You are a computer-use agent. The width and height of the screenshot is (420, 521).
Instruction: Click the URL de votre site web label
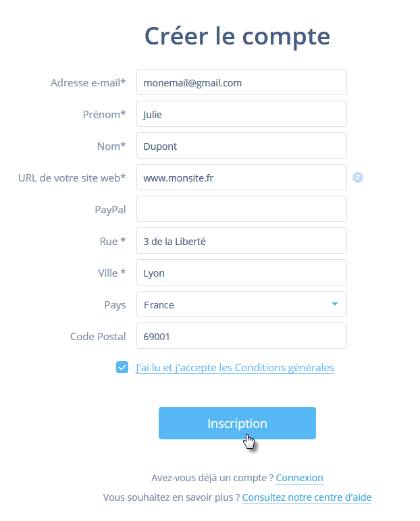(72, 178)
